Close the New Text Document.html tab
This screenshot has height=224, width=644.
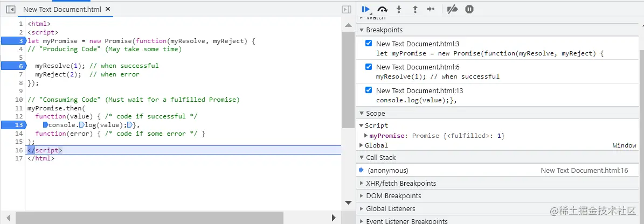pyautogui.click(x=108, y=9)
